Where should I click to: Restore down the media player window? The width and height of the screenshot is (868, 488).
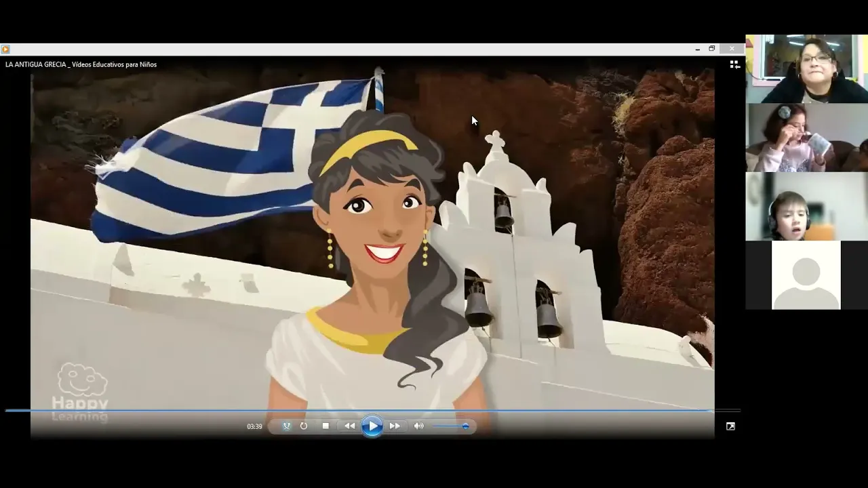(x=712, y=49)
